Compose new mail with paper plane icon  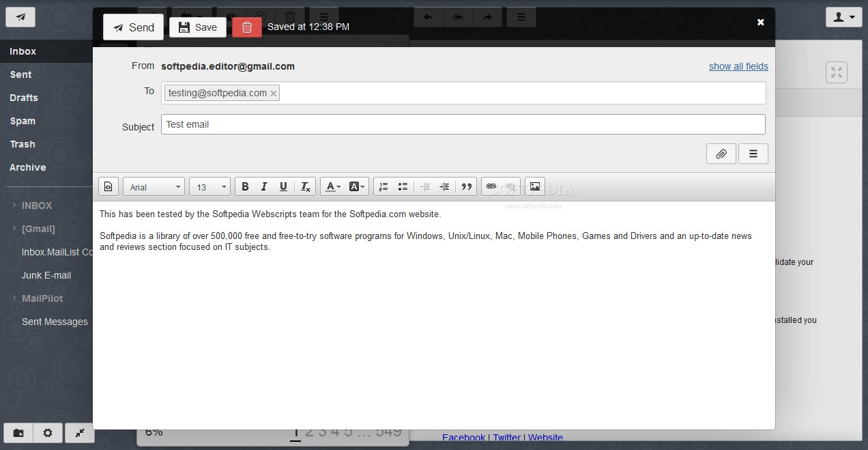pos(21,17)
